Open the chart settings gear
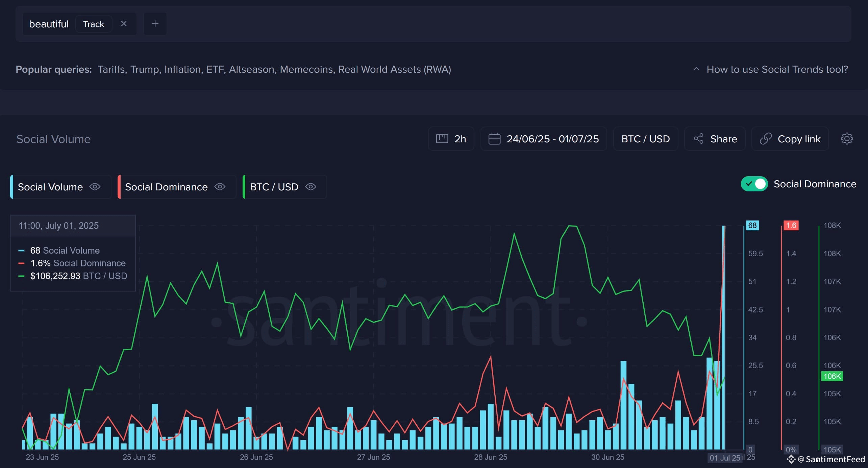 [x=847, y=139]
